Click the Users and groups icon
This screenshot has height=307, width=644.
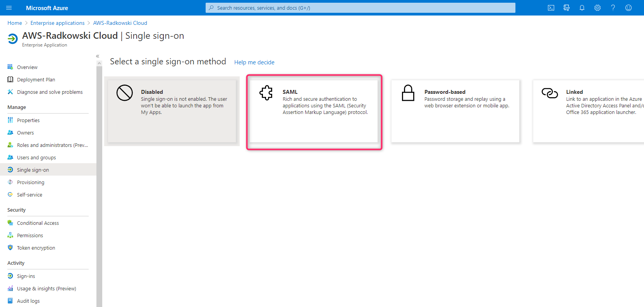point(10,157)
